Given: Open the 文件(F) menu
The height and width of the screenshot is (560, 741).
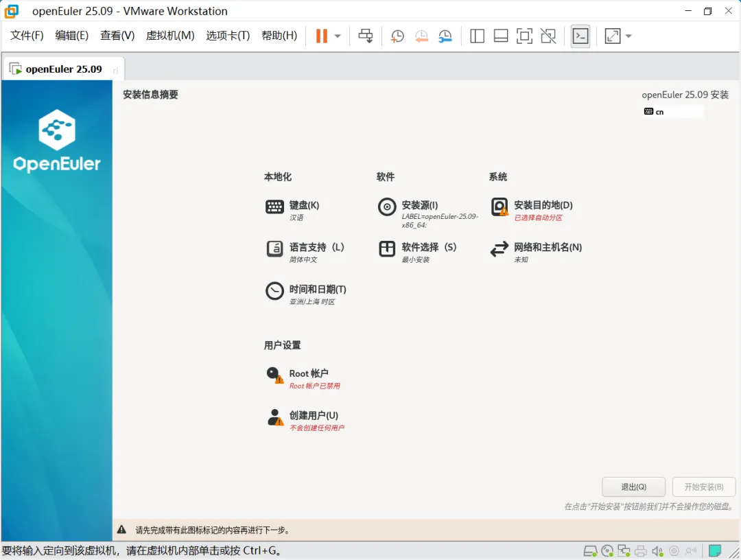Looking at the screenshot, I should pos(27,36).
